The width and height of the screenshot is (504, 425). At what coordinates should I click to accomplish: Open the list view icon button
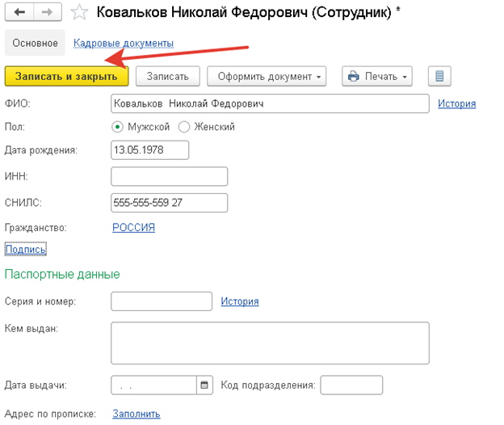coord(439,76)
